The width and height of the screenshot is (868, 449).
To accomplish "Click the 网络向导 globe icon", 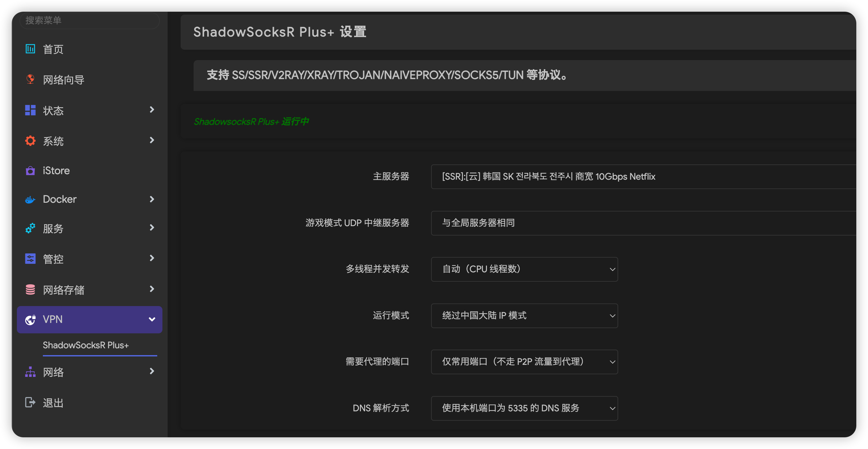I will click(x=30, y=79).
